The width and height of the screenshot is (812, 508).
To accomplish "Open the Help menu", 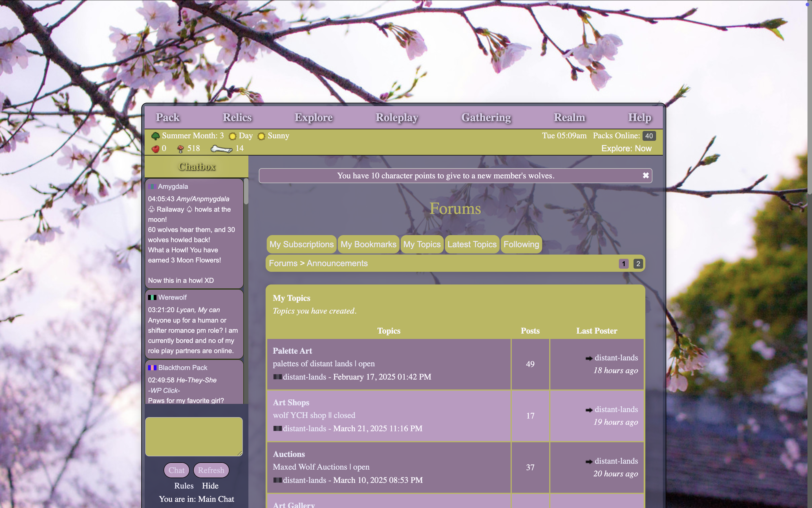I will (x=640, y=117).
